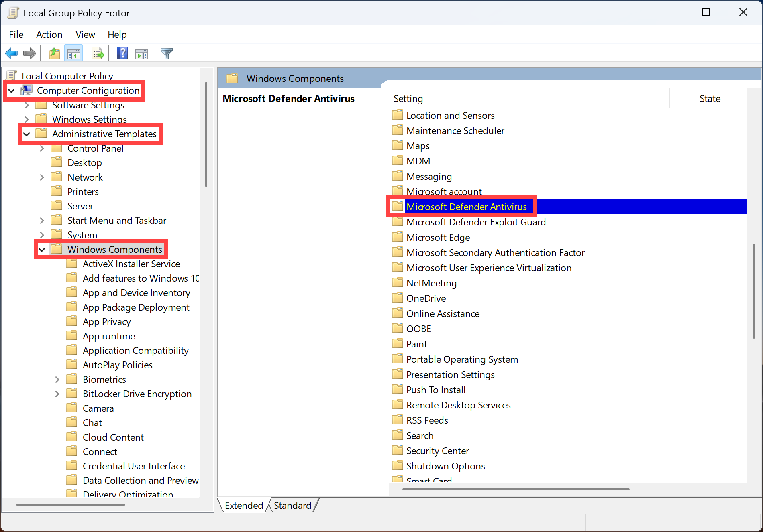Click the tree pane vertical scrollbar

[206, 135]
